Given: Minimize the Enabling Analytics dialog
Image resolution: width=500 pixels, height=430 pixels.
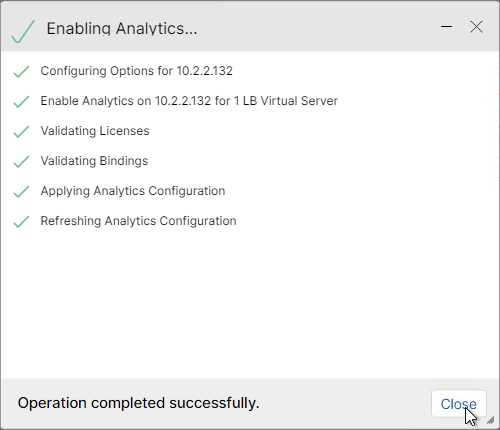Looking at the screenshot, I should point(446,27).
